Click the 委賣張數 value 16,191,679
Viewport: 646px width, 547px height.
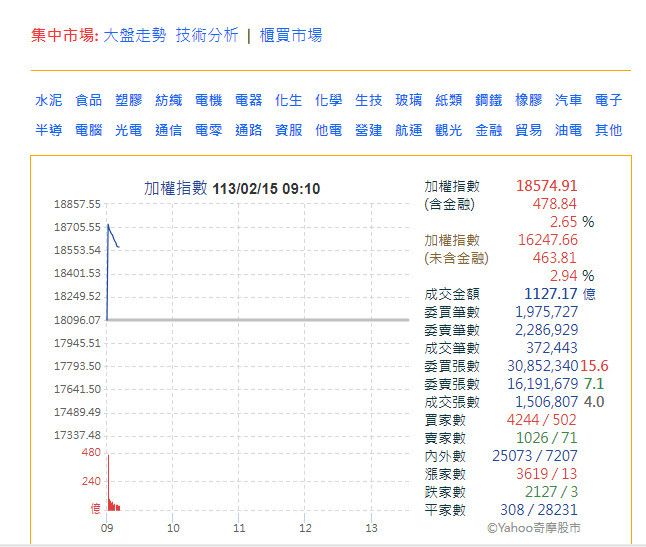543,384
